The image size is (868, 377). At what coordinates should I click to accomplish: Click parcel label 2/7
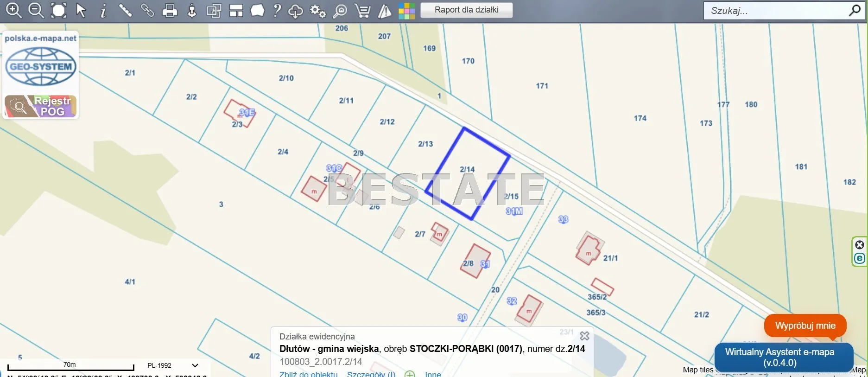tap(420, 234)
